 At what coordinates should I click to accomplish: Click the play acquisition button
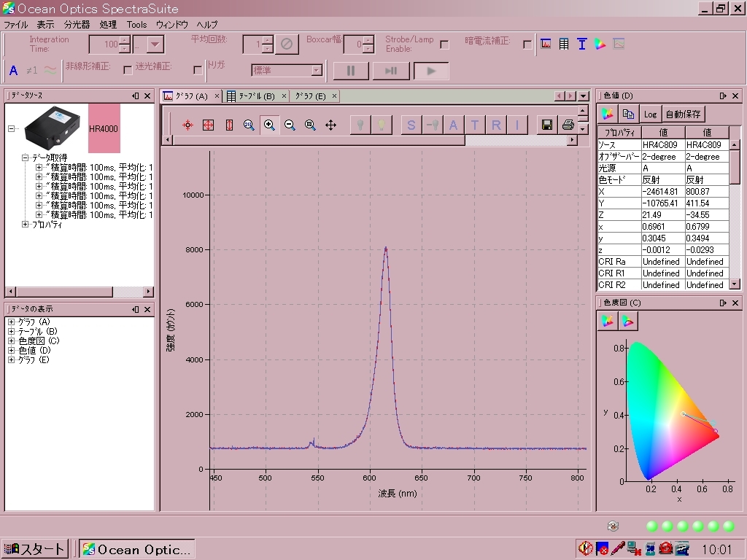(x=431, y=71)
